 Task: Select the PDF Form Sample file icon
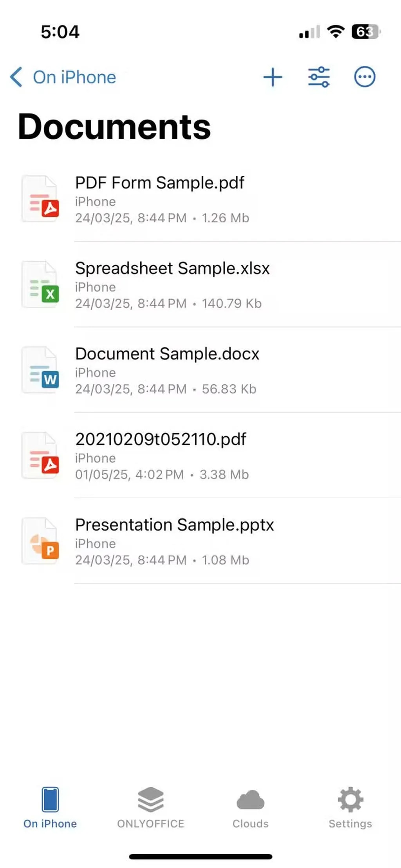coord(40,198)
